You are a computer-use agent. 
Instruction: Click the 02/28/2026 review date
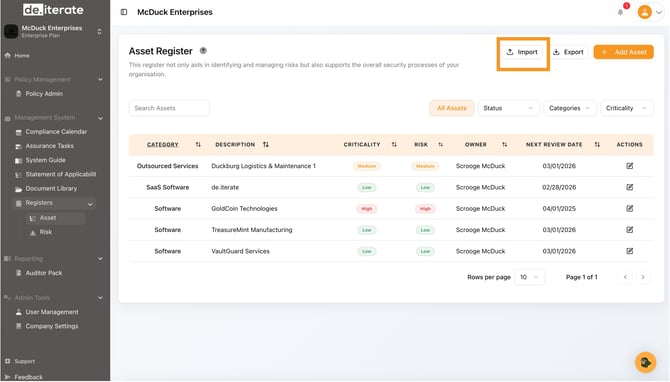pos(559,187)
